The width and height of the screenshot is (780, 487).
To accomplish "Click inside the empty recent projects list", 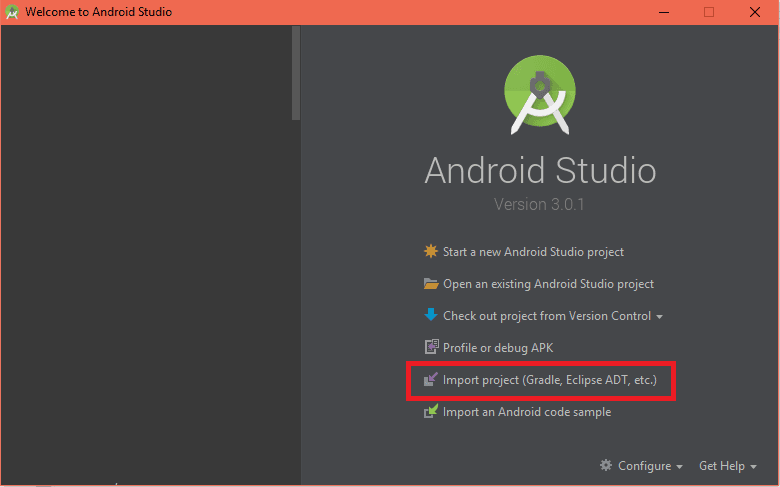I will (x=145, y=250).
